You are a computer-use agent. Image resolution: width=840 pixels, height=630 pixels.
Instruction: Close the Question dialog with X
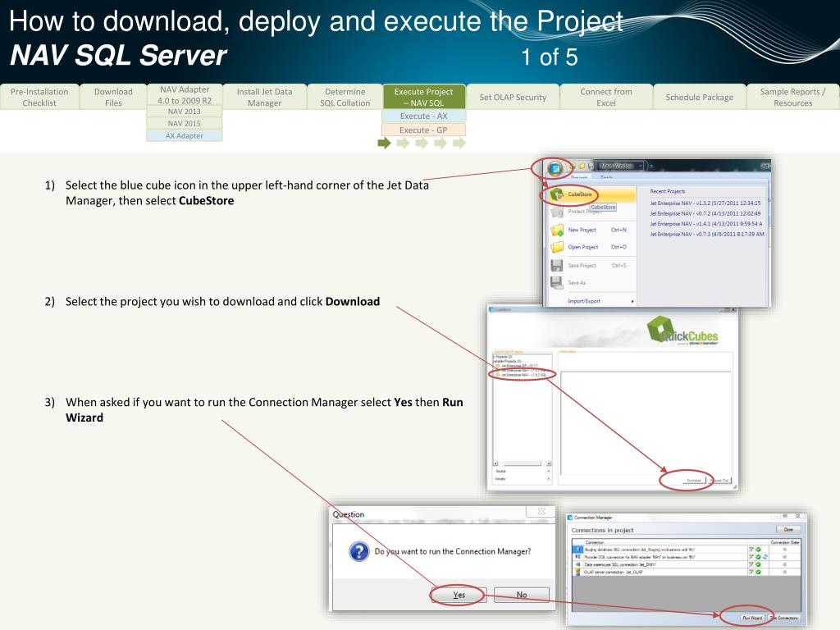pyautogui.click(x=541, y=512)
